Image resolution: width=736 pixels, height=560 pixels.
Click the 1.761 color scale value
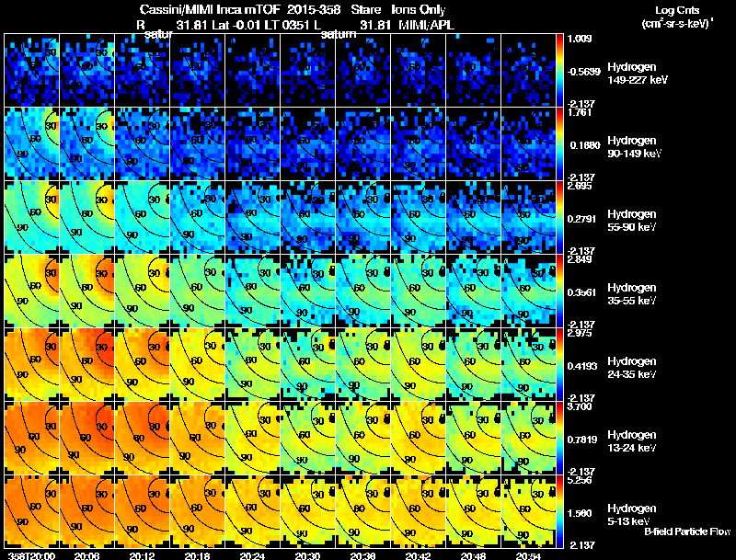(580, 112)
